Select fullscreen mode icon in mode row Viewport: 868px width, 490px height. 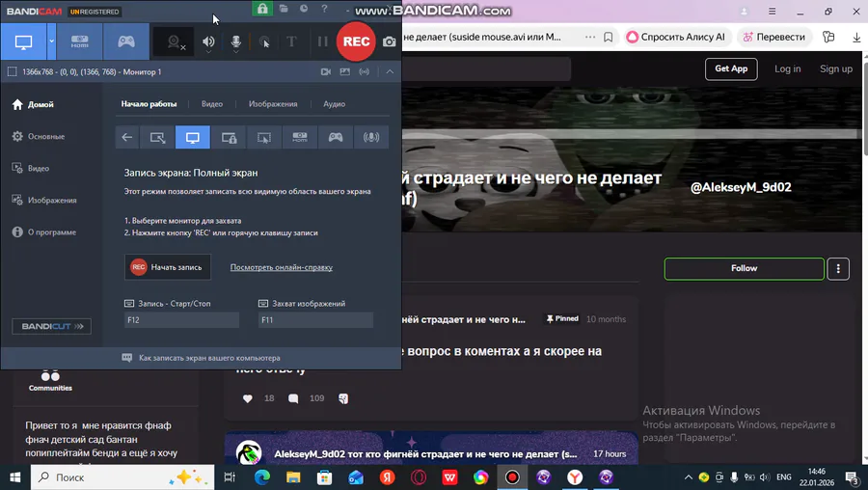(193, 137)
